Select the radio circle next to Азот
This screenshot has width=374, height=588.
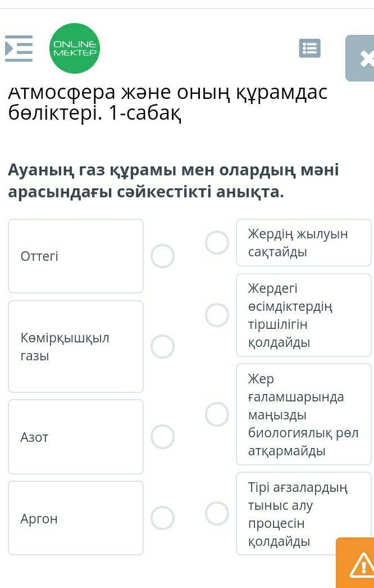coord(162,437)
